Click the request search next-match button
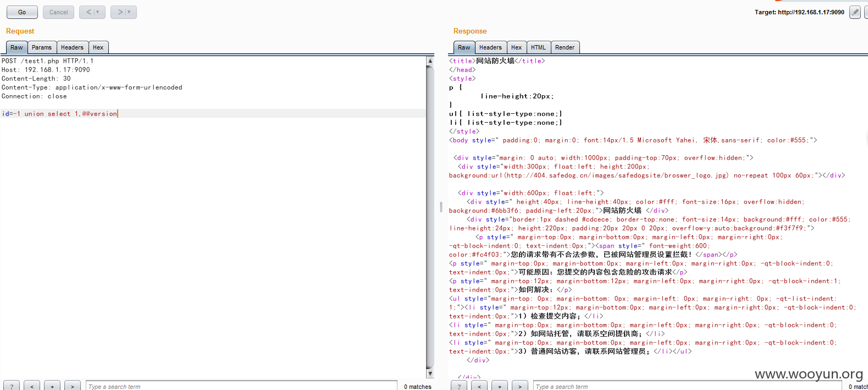The width and height of the screenshot is (868, 390). pos(73,386)
